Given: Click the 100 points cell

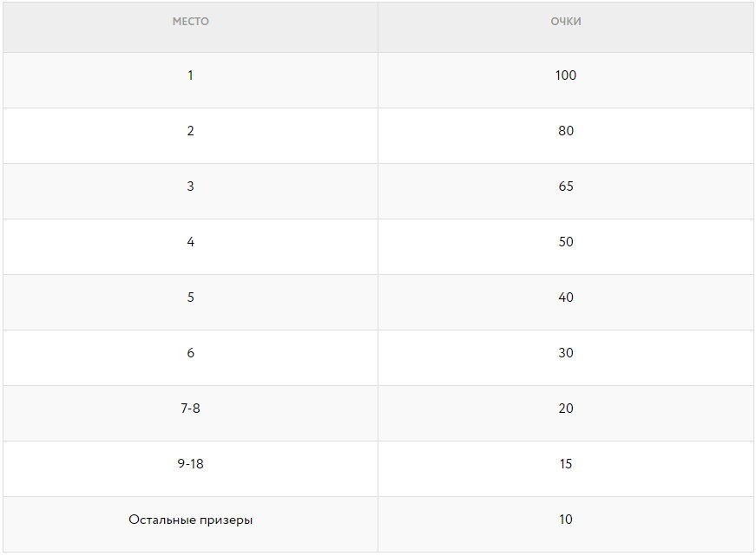Looking at the screenshot, I should point(566,75).
